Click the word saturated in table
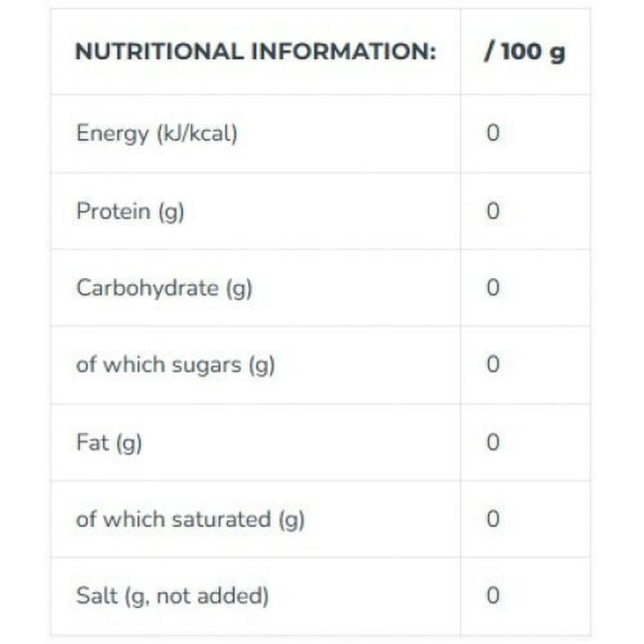The height and width of the screenshot is (644, 644). click(x=222, y=519)
